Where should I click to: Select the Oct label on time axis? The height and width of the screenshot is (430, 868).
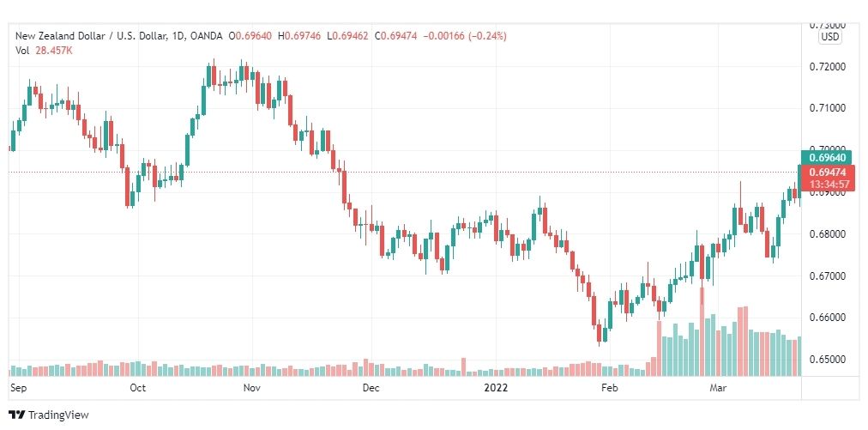click(137, 388)
